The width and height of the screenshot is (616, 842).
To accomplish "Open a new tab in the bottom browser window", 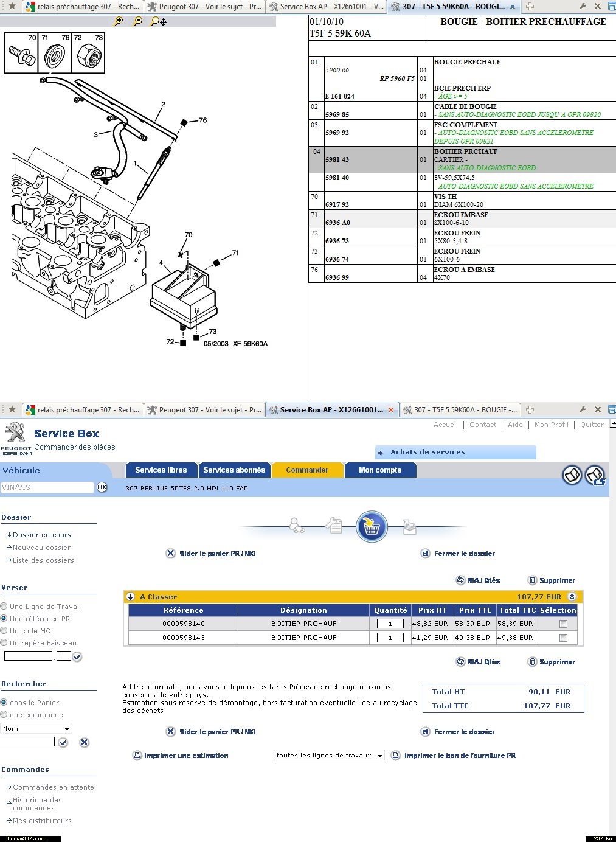I will (530, 410).
